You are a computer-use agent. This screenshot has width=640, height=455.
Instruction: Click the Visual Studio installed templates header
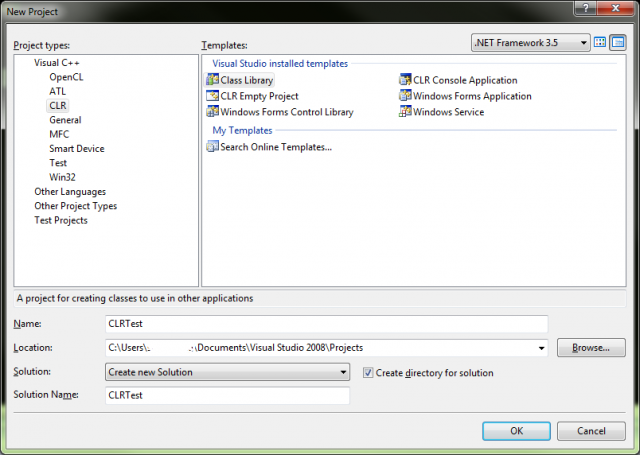point(280,64)
